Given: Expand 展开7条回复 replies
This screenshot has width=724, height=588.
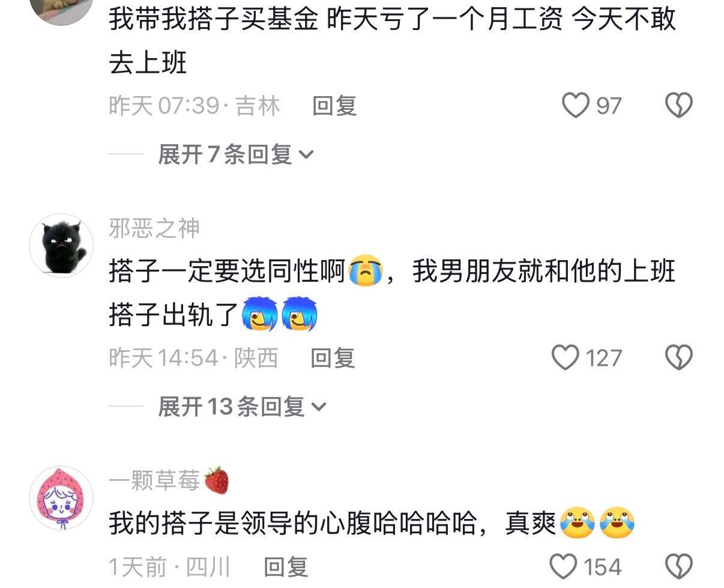Looking at the screenshot, I should (236, 155).
